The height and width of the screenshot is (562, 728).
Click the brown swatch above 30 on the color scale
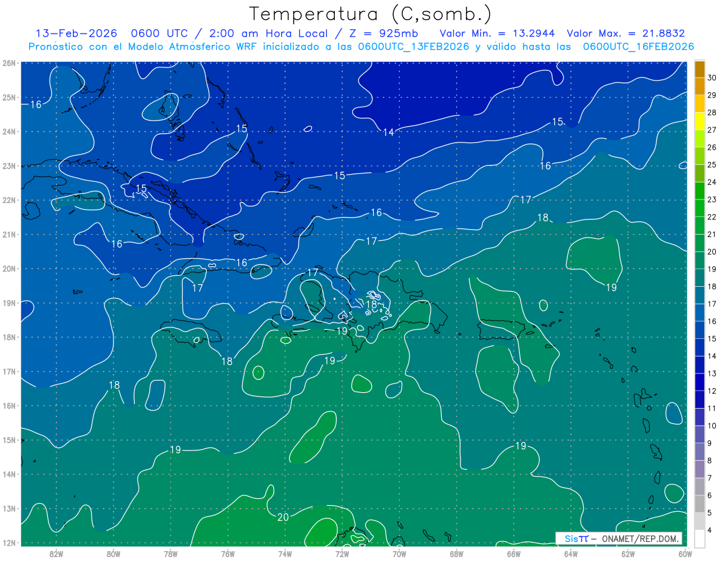(x=699, y=70)
